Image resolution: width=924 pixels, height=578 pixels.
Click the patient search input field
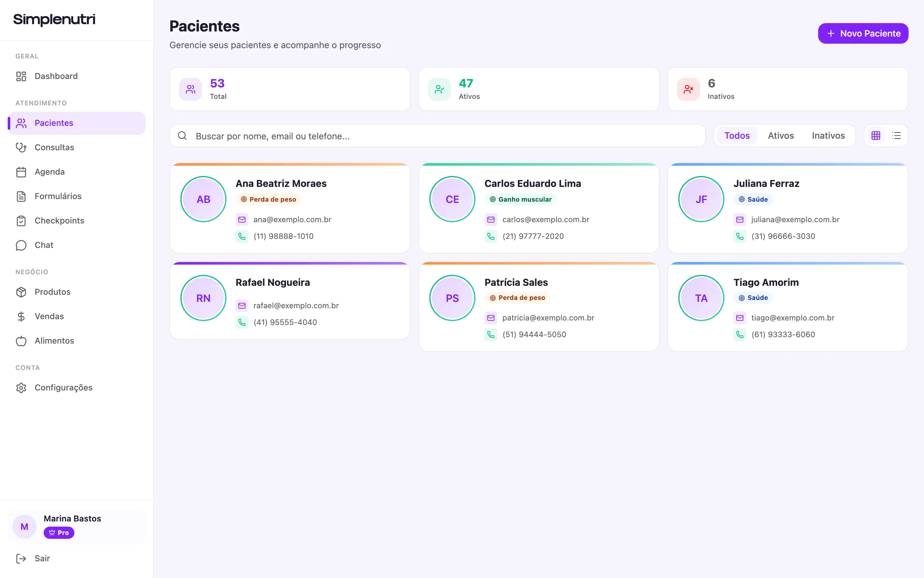click(437, 136)
